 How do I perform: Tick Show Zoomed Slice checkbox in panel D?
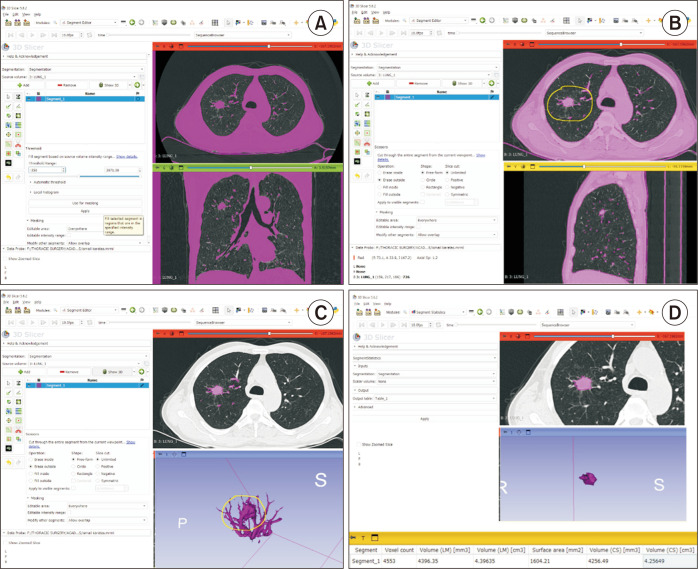click(x=360, y=442)
